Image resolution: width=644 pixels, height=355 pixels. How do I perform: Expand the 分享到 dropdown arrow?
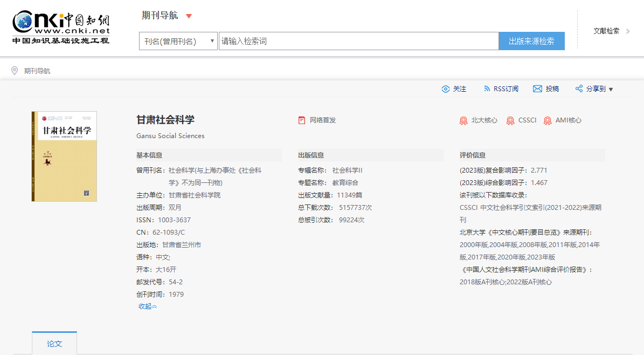click(x=611, y=89)
